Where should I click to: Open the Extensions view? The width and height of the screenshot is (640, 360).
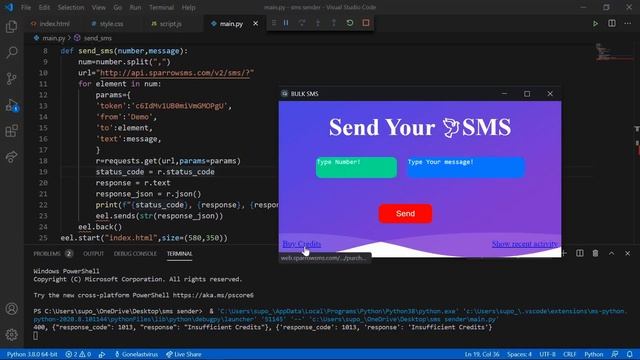[x=11, y=131]
